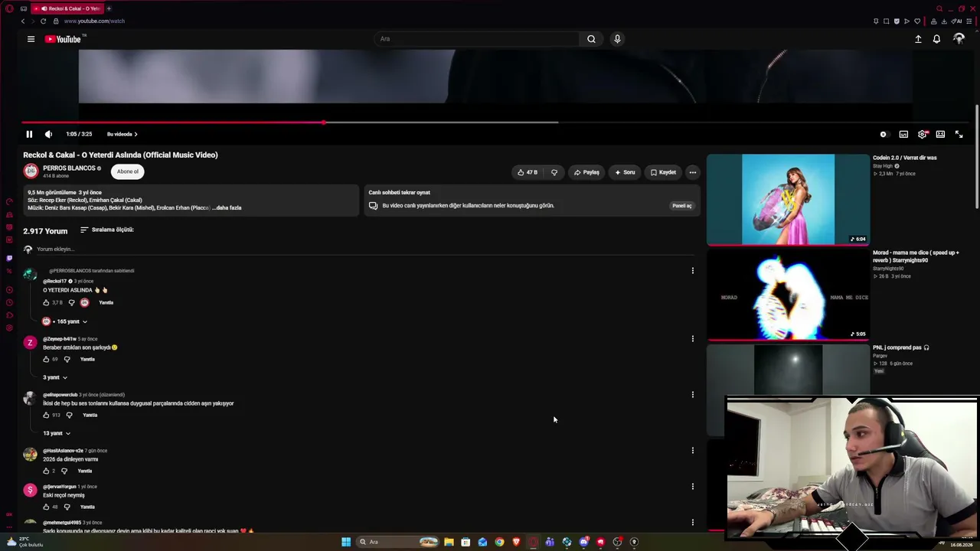This screenshot has height=551, width=980.
Task: Open the 'Codein 2.0 / Verrat dir was' thumbnail
Action: point(788,200)
